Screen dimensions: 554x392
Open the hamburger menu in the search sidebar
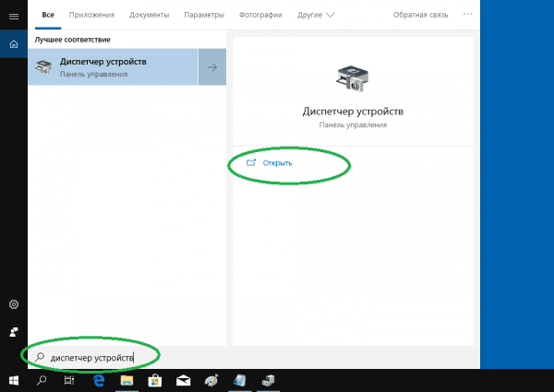14,17
